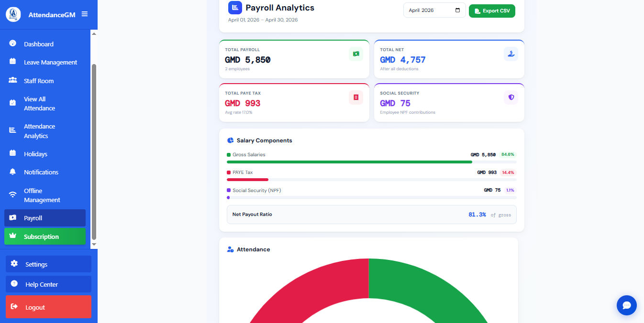Screen dimensions: 644x323
Task: Click the Dashboard gauge icon
Action: pyautogui.click(x=13, y=43)
